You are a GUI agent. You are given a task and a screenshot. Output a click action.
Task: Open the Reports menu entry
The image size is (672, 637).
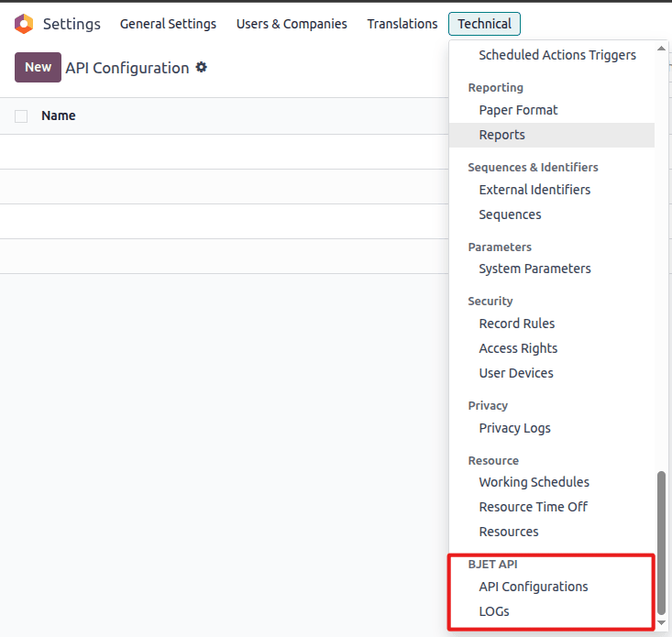tap(502, 135)
